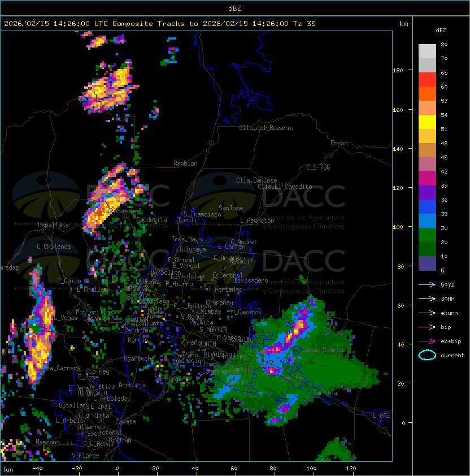Click the 'V_Flores' map label

pos(85,456)
